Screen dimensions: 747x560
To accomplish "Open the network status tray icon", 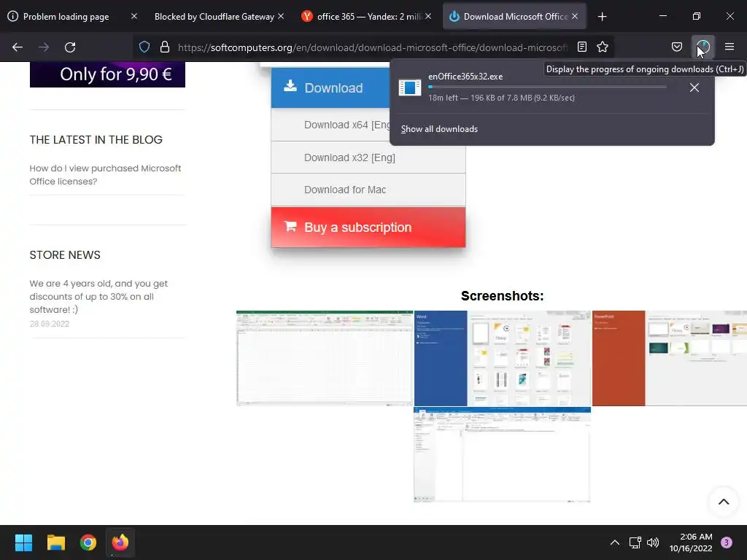I will (x=635, y=542).
